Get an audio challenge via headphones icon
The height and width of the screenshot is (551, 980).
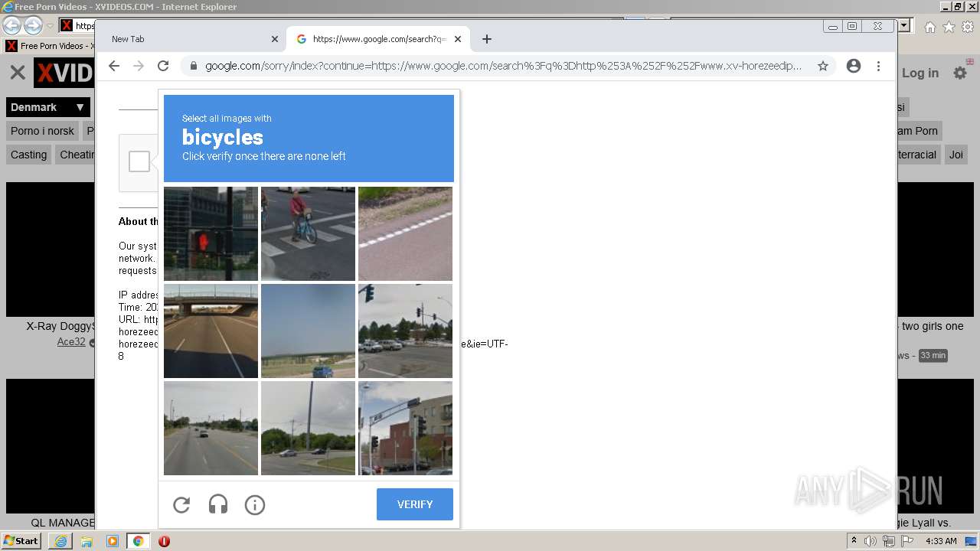[x=218, y=504]
